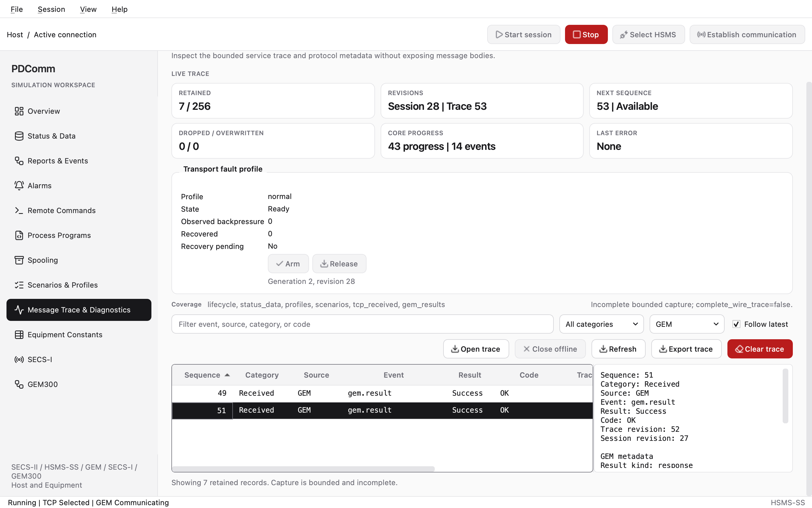The width and height of the screenshot is (812, 508).
Task: Click the detail pane vertical scrollbar
Action: tap(785, 396)
